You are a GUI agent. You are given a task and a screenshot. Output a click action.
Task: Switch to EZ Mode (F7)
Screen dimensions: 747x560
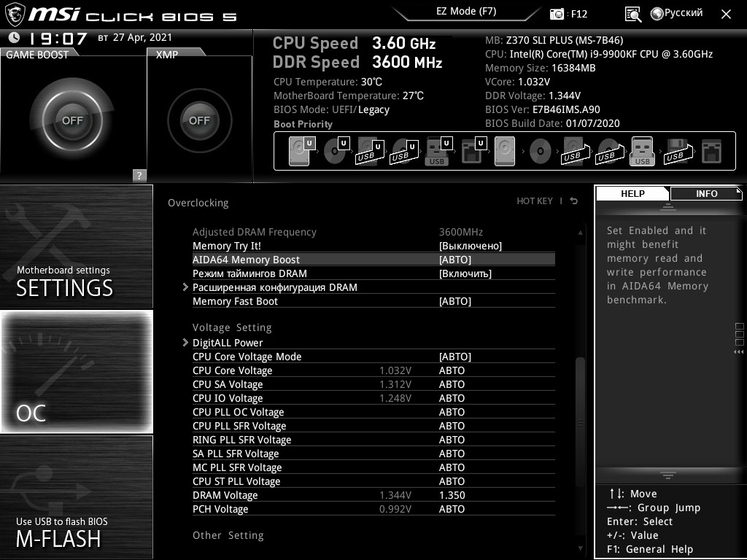click(x=466, y=12)
